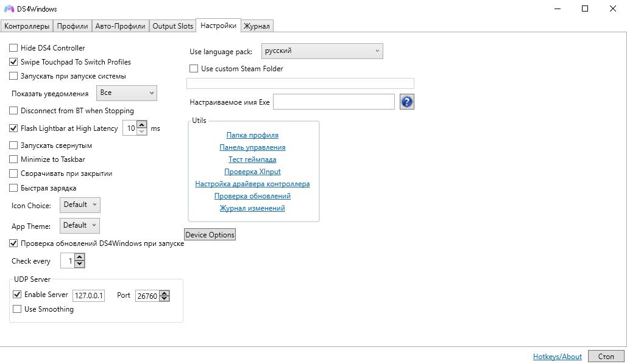Enable Сворачивать при закрытии checkbox
This screenshot has width=627, height=364.
tap(13, 173)
